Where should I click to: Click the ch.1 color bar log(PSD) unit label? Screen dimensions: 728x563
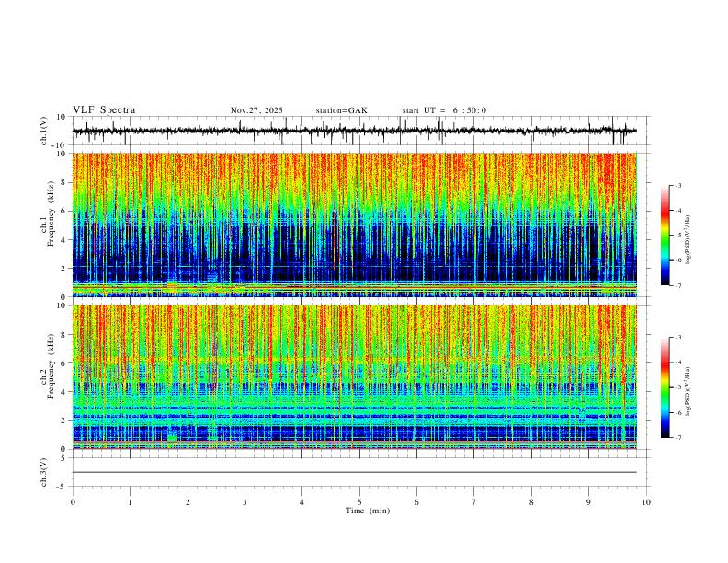(688, 240)
